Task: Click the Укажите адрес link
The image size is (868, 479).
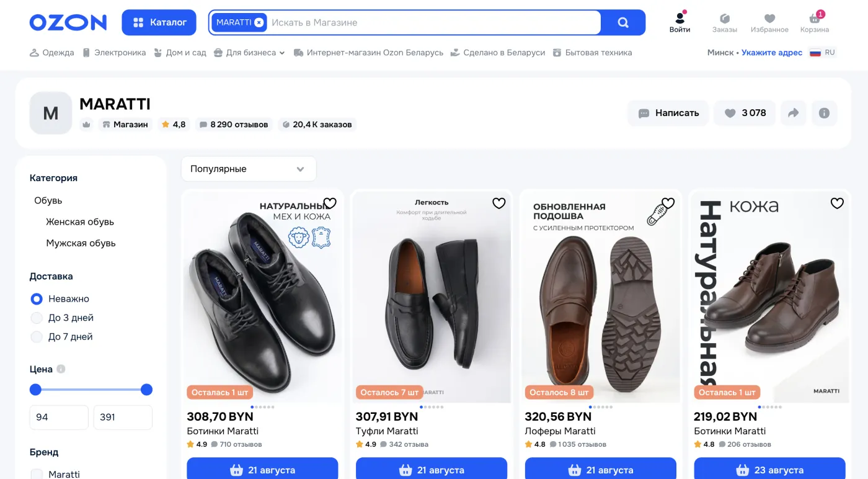Action: coord(772,53)
